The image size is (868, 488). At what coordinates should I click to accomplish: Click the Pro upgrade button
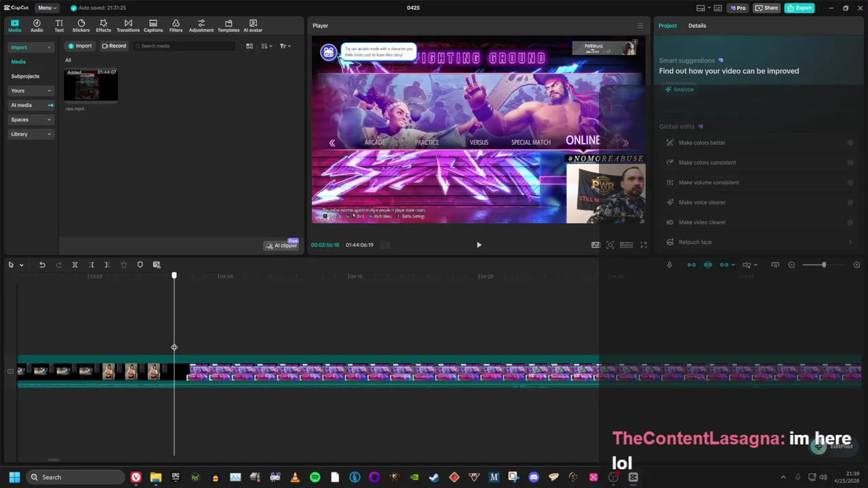pos(738,8)
